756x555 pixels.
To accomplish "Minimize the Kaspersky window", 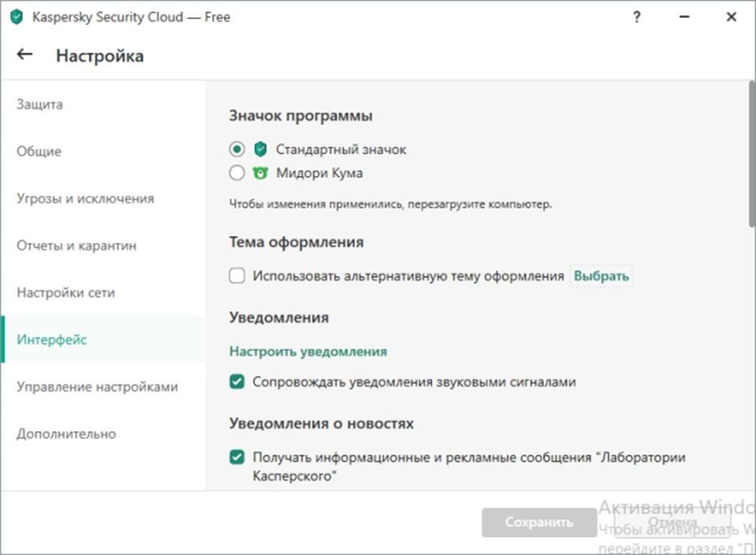I will pos(684,17).
